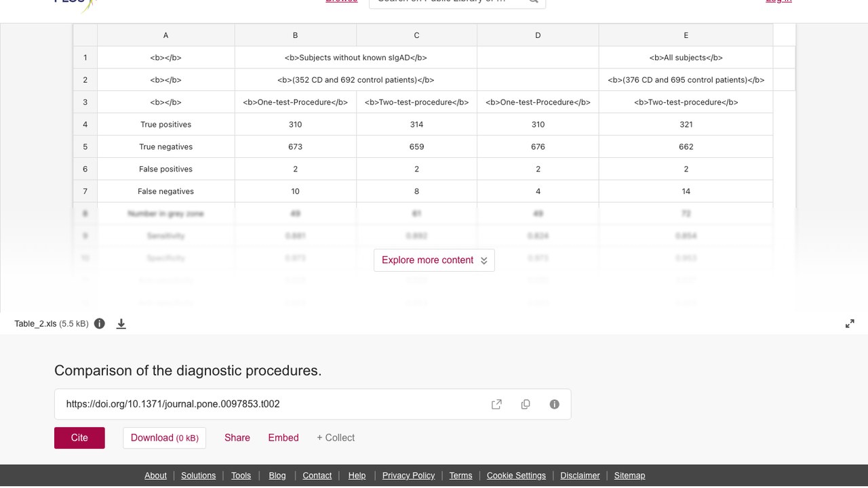Select the DOI URL field
The height and width of the screenshot is (488, 868).
[x=313, y=404]
